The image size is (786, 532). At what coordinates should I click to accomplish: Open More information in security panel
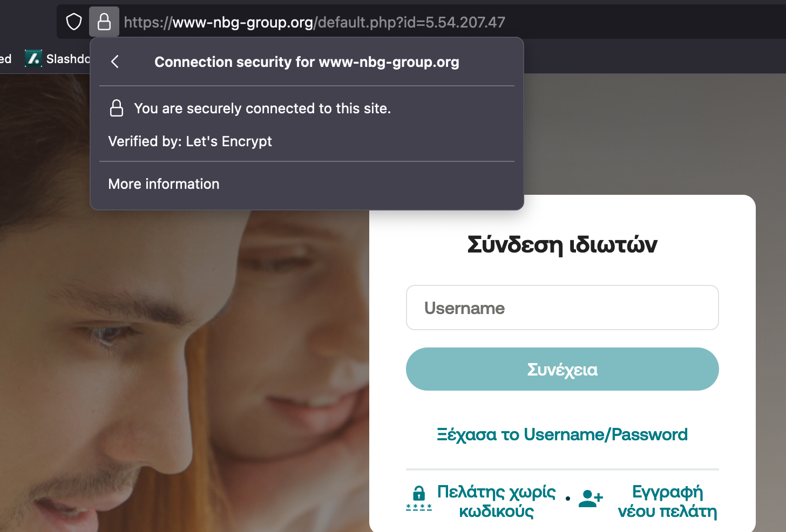click(x=164, y=184)
